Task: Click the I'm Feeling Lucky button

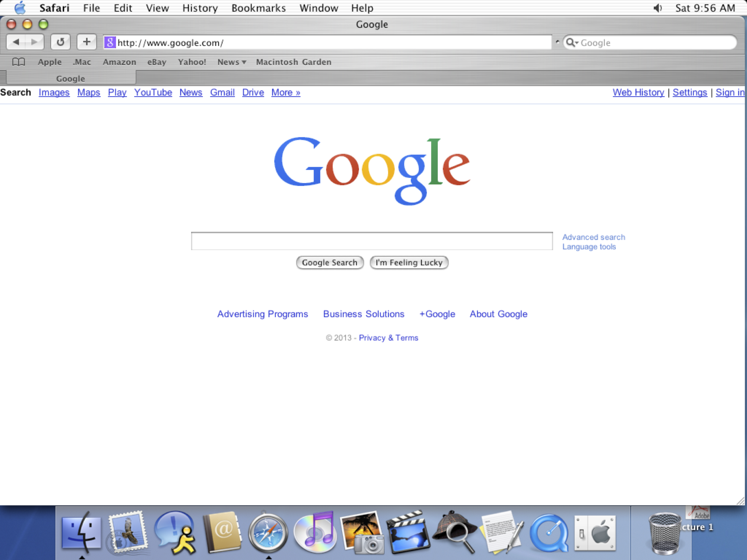Action: (x=409, y=262)
